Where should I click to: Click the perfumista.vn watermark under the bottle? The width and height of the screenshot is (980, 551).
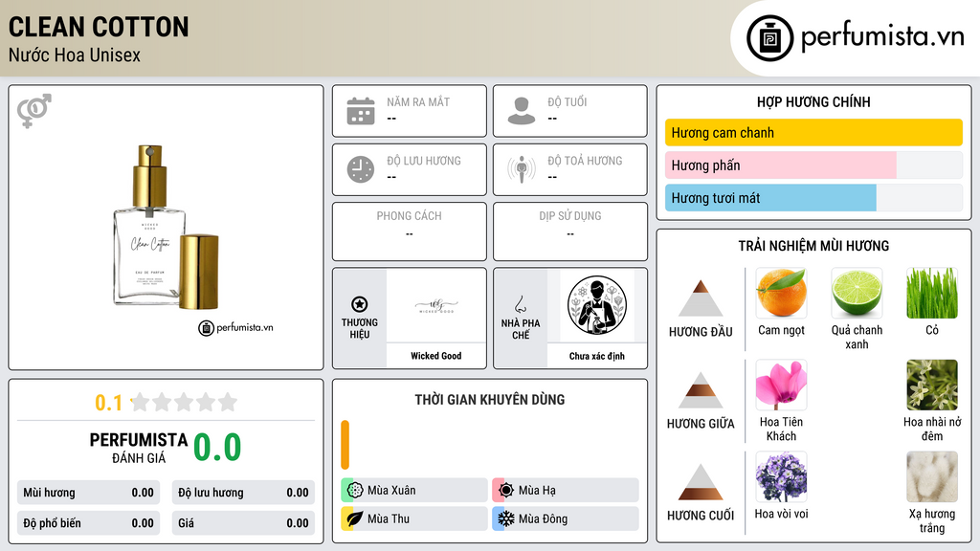coord(235,327)
